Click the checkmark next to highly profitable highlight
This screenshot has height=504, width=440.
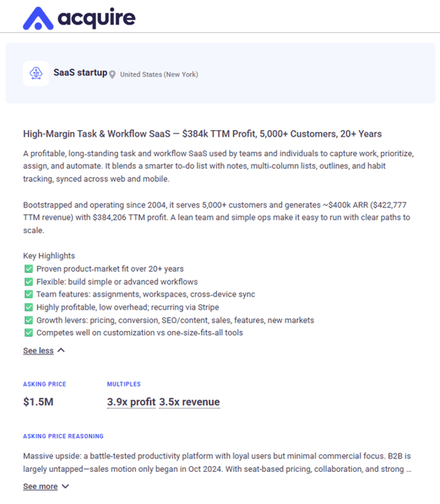coord(29,307)
